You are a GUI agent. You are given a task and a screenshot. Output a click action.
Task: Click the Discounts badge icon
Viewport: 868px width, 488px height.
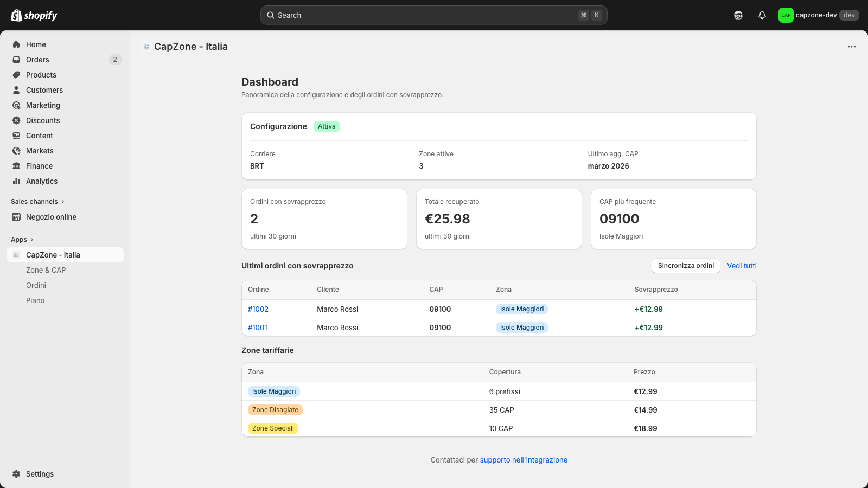point(16,120)
